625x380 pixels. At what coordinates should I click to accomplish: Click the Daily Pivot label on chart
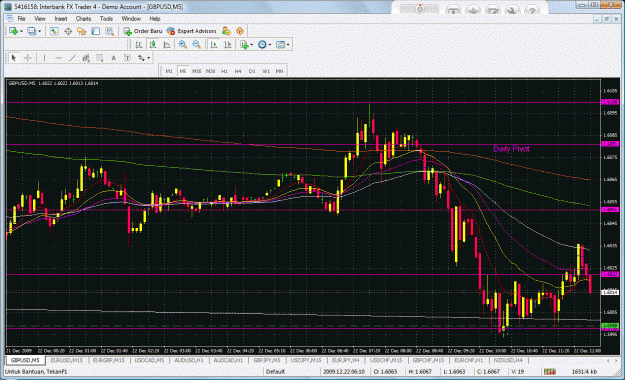tap(511, 149)
